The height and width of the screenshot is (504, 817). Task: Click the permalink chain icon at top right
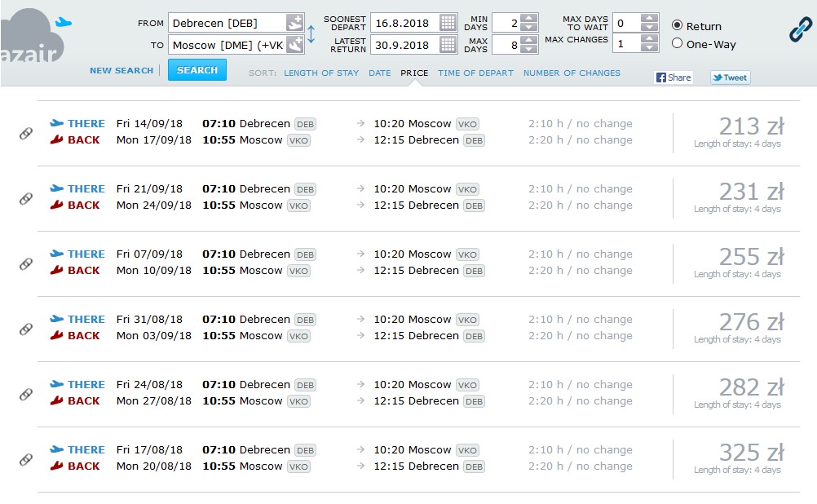click(x=801, y=29)
